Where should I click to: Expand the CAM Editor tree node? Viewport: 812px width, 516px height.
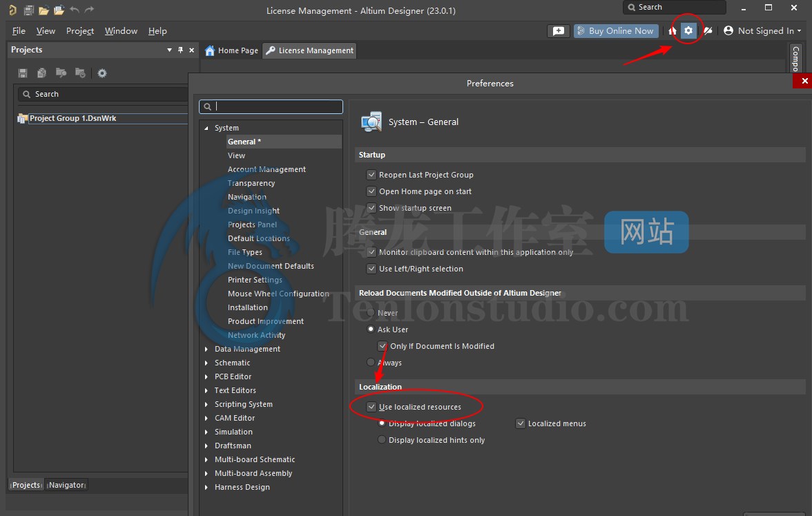pyautogui.click(x=206, y=418)
